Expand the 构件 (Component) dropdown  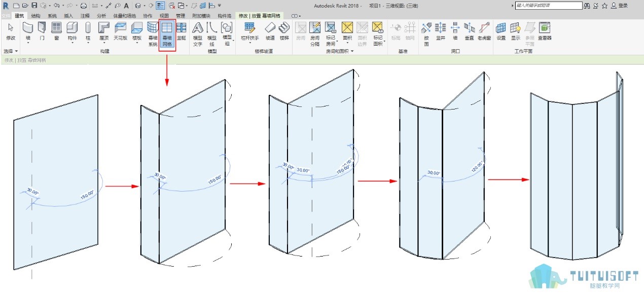tap(73, 43)
